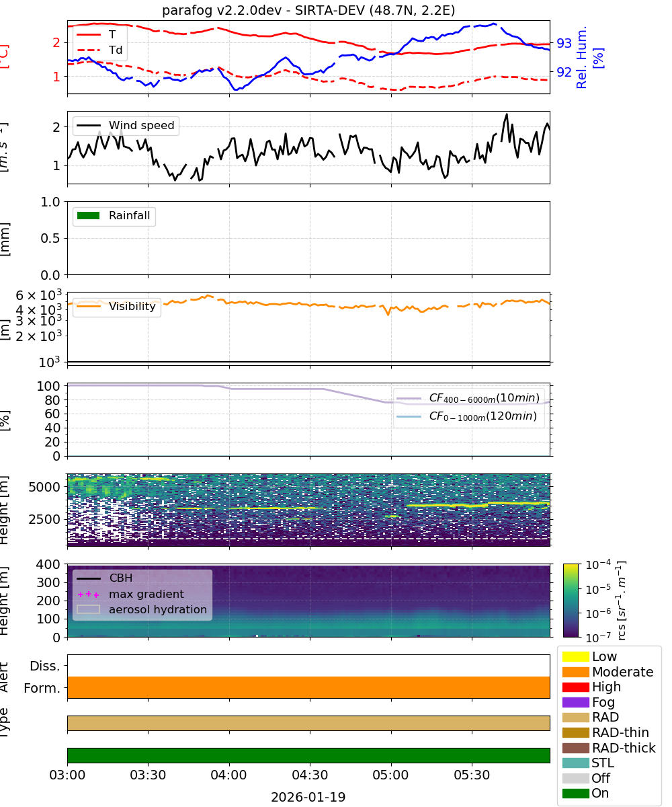672x807 pixels.
Task: Click the gray Off legend swatch
Action: [575, 778]
